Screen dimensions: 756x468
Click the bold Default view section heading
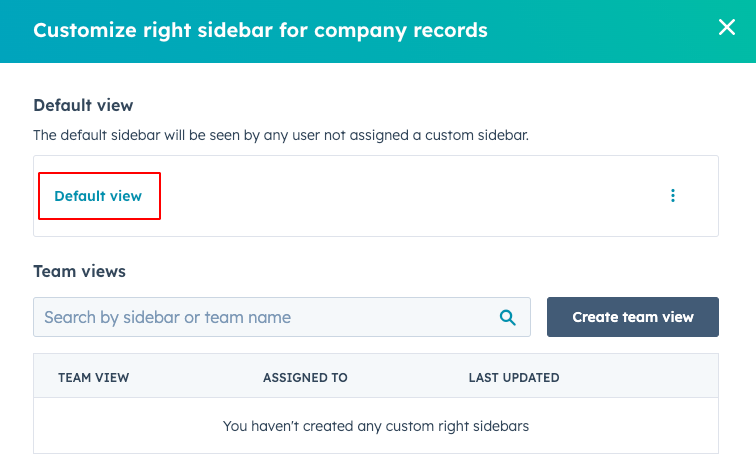[83, 105]
